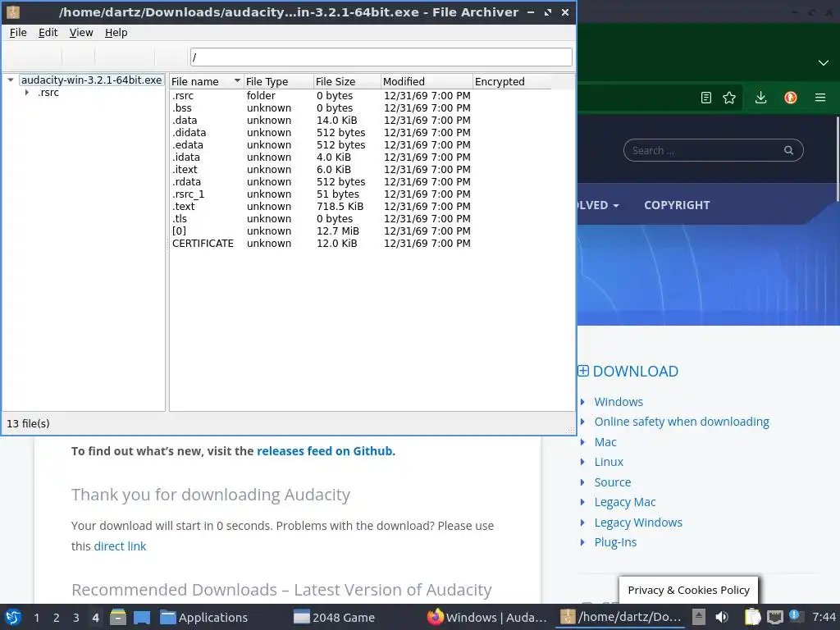Image resolution: width=840 pixels, height=630 pixels.
Task: Open the Help menu in File Archiver
Action: point(116,33)
